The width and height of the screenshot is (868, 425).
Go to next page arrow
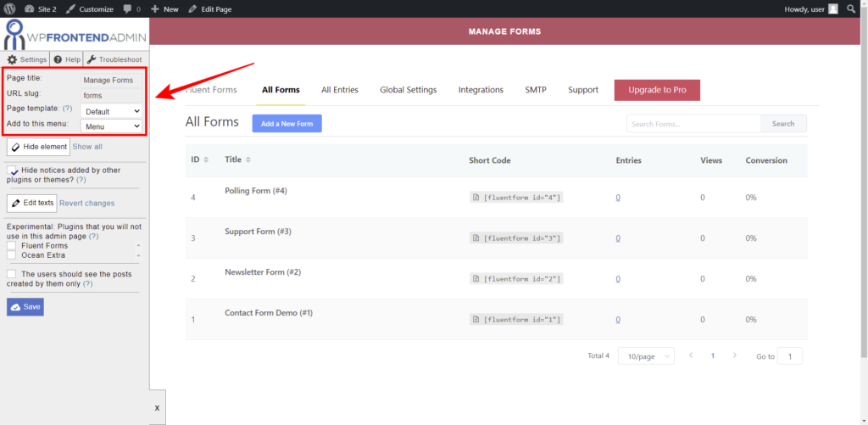click(735, 355)
